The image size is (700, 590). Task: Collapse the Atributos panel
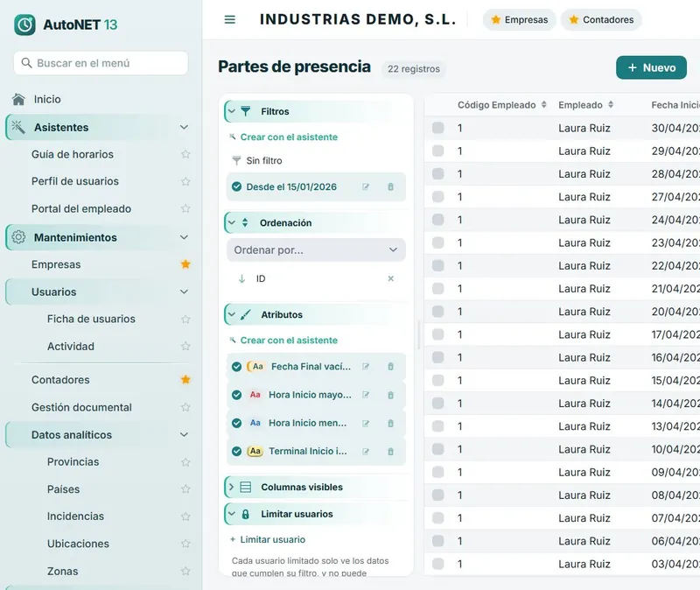coord(232,314)
